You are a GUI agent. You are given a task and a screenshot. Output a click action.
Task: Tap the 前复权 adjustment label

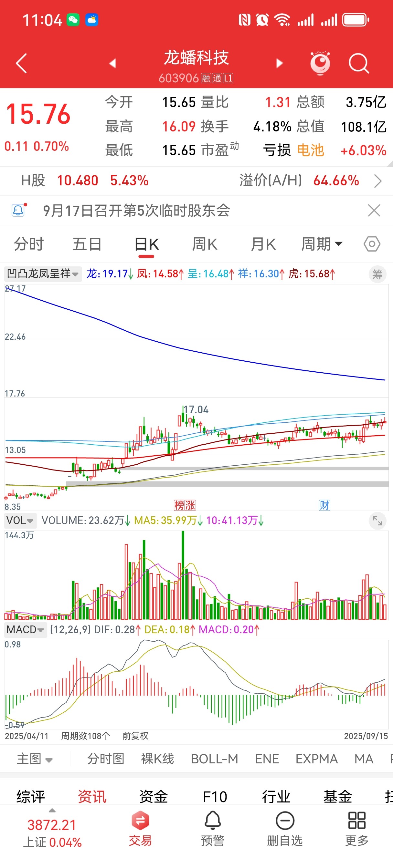pos(135,736)
